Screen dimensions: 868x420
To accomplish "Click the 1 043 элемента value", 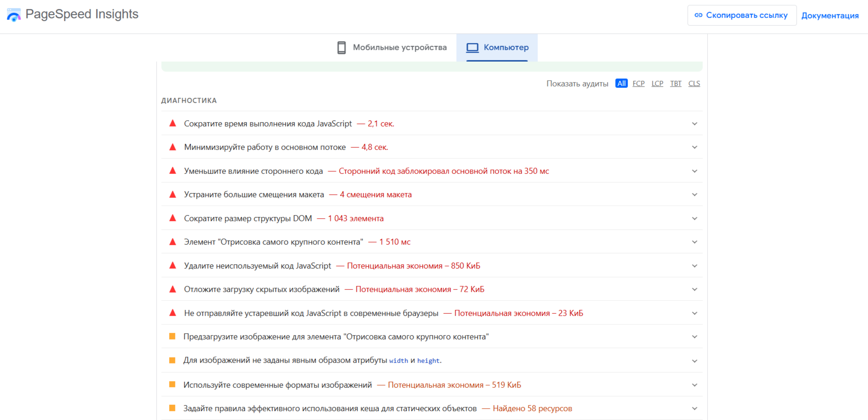I will click(356, 219).
